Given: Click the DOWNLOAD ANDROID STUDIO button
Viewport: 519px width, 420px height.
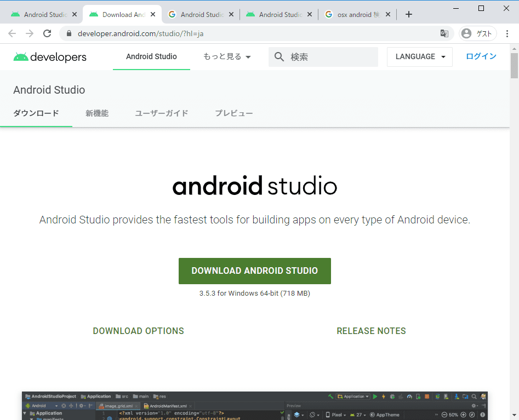Looking at the screenshot, I should (254, 271).
